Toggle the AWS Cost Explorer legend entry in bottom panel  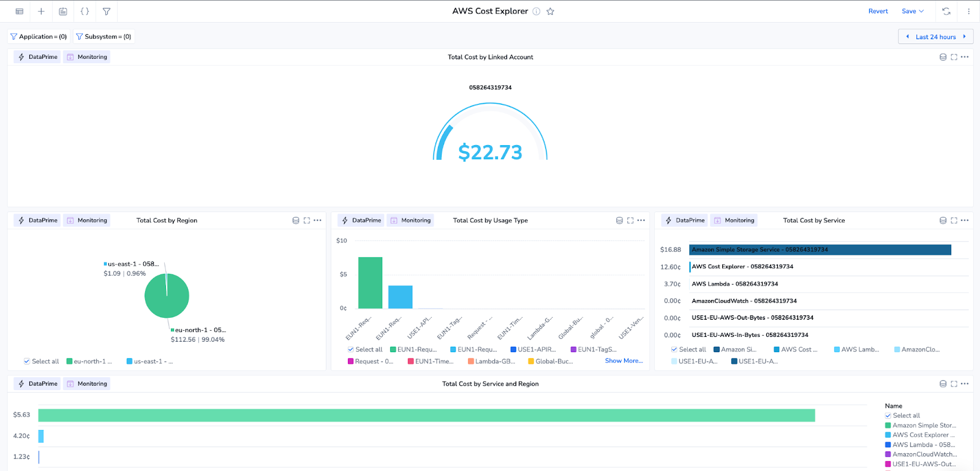(x=920, y=435)
